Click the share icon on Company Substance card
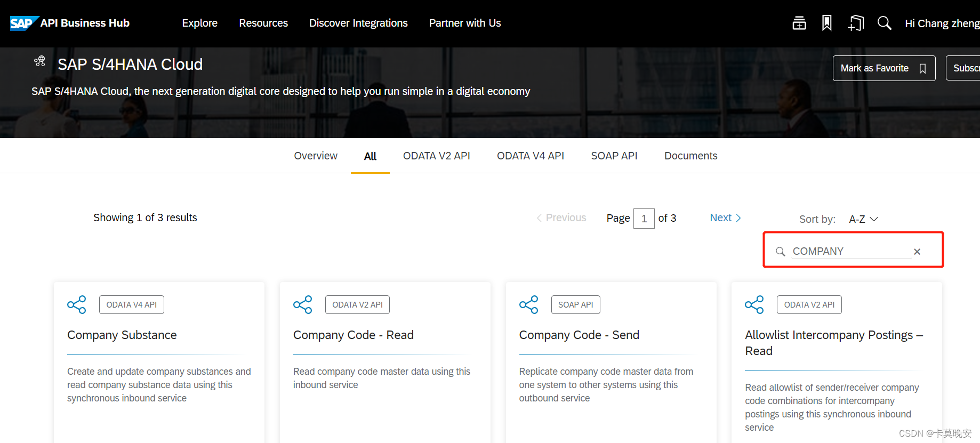The height and width of the screenshot is (443, 980). coord(77,304)
